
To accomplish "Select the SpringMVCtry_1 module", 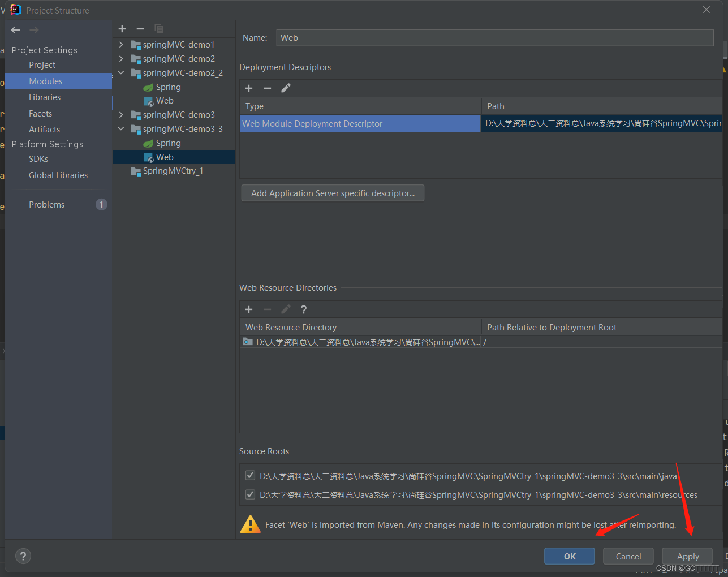I will point(167,171).
